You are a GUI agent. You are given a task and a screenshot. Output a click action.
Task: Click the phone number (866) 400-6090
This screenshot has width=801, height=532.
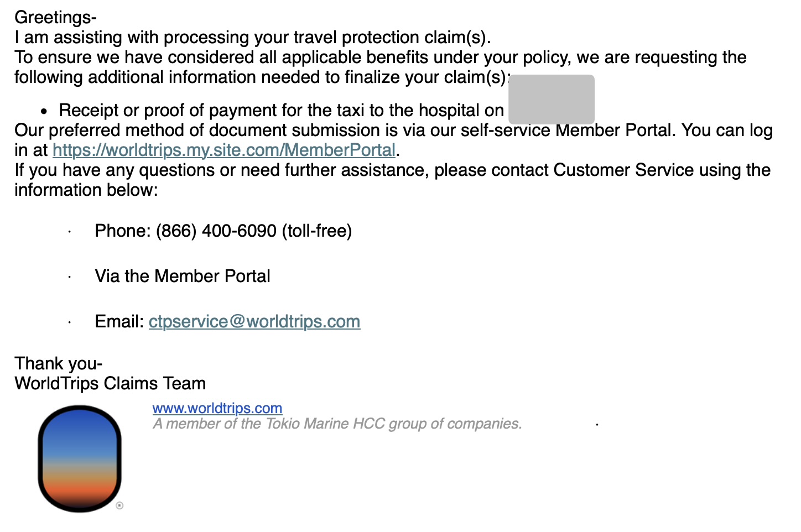coord(216,231)
